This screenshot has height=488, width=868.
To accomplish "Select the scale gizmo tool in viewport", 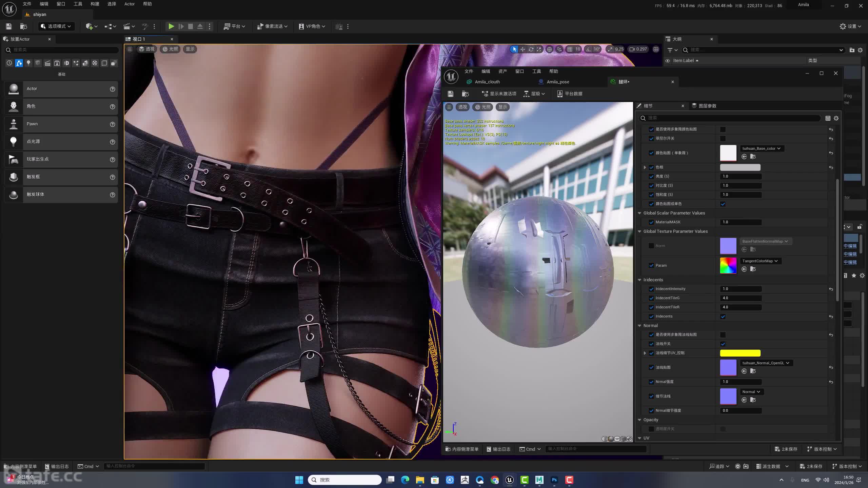I will point(539,49).
